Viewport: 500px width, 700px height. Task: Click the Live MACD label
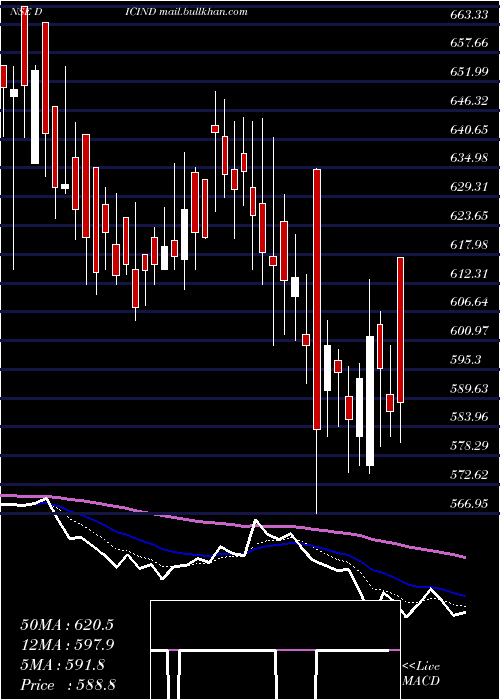click(x=421, y=674)
